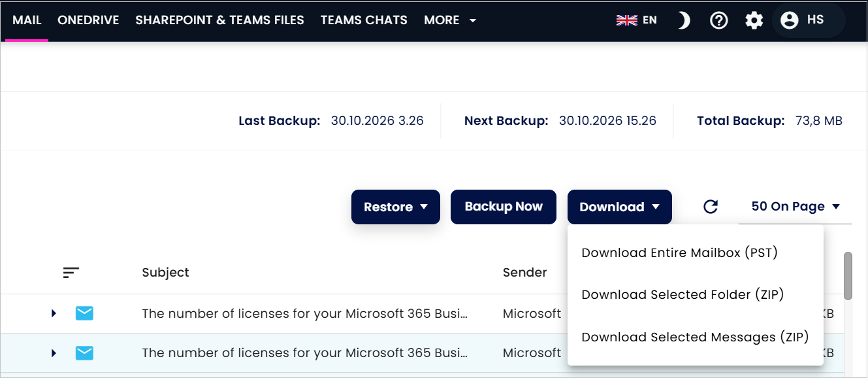This screenshot has height=378, width=868.
Task: Change language using the EN flag selector
Action: point(637,20)
